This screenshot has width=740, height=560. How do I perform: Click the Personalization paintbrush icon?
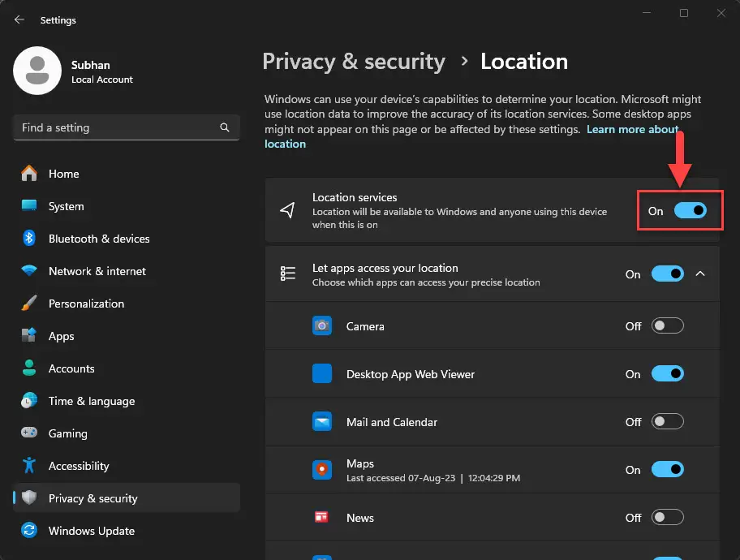pos(29,304)
